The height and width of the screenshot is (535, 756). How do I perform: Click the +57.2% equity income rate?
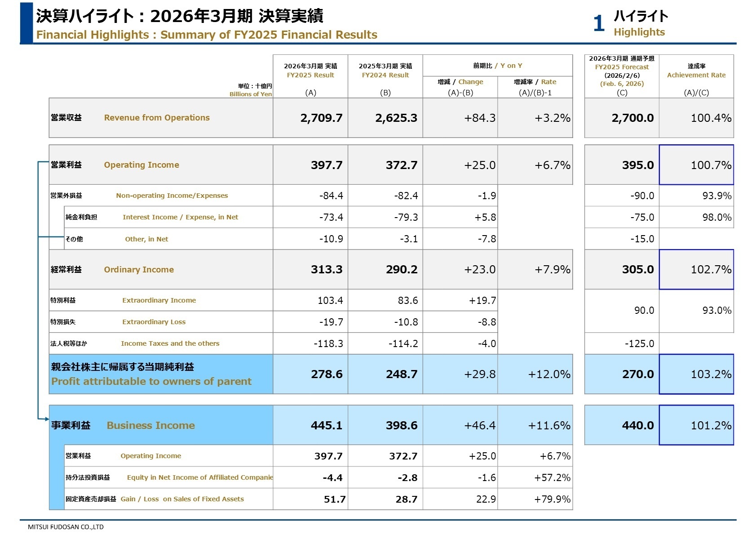(553, 477)
